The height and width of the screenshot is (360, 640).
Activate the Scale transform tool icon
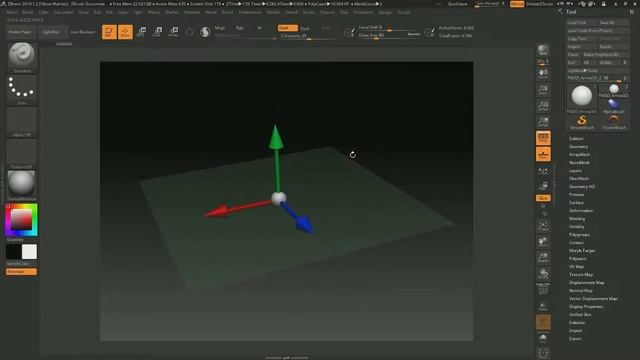click(158, 32)
